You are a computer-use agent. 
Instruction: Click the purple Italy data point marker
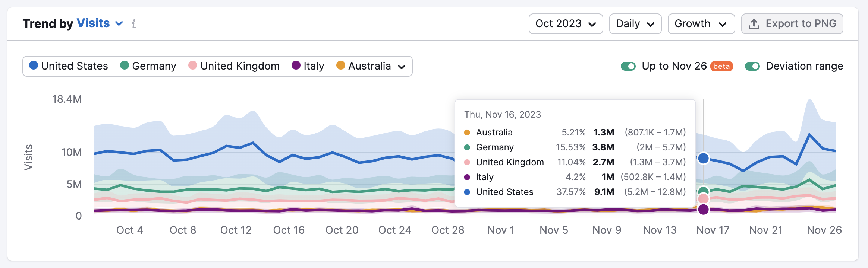(703, 210)
